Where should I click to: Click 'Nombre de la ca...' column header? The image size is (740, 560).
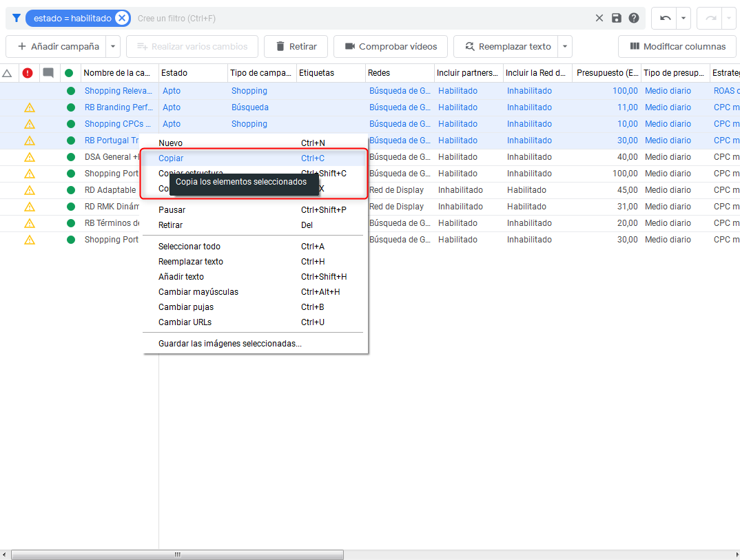(x=119, y=73)
